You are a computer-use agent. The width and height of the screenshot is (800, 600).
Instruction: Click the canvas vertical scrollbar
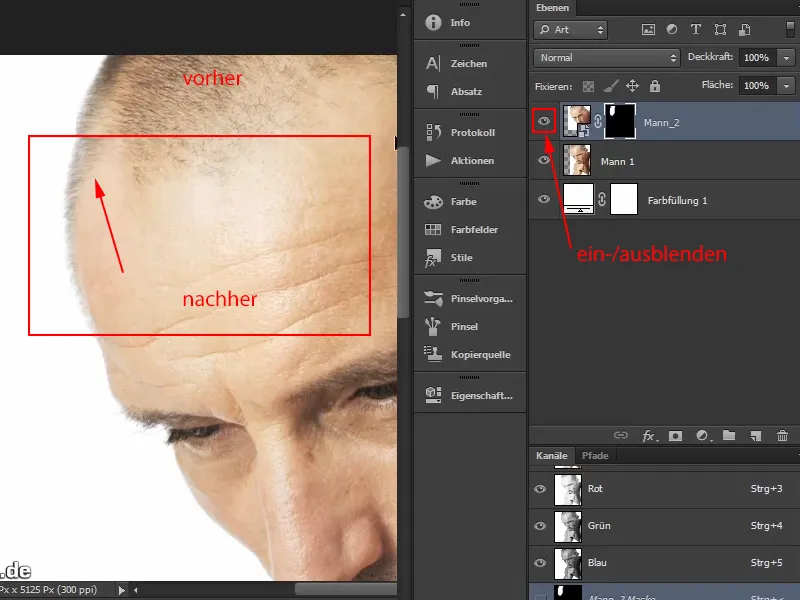click(403, 232)
